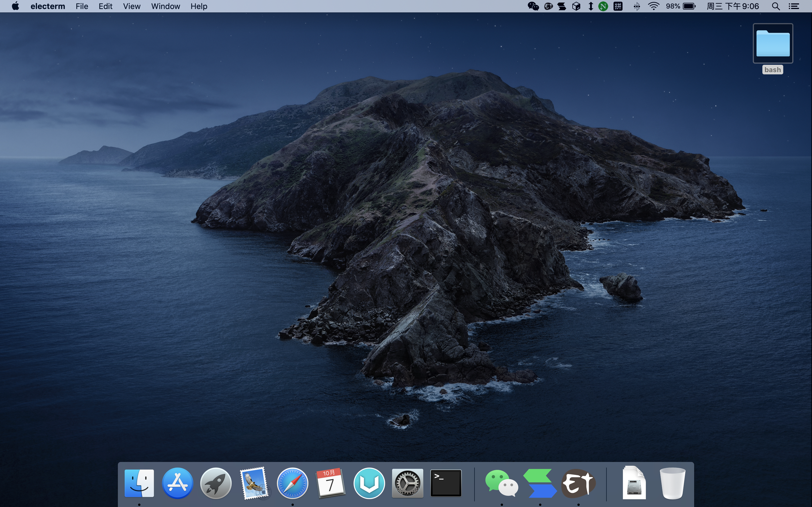Image resolution: width=812 pixels, height=507 pixels.
Task: Click the Wi-Fi status icon
Action: coord(653,6)
